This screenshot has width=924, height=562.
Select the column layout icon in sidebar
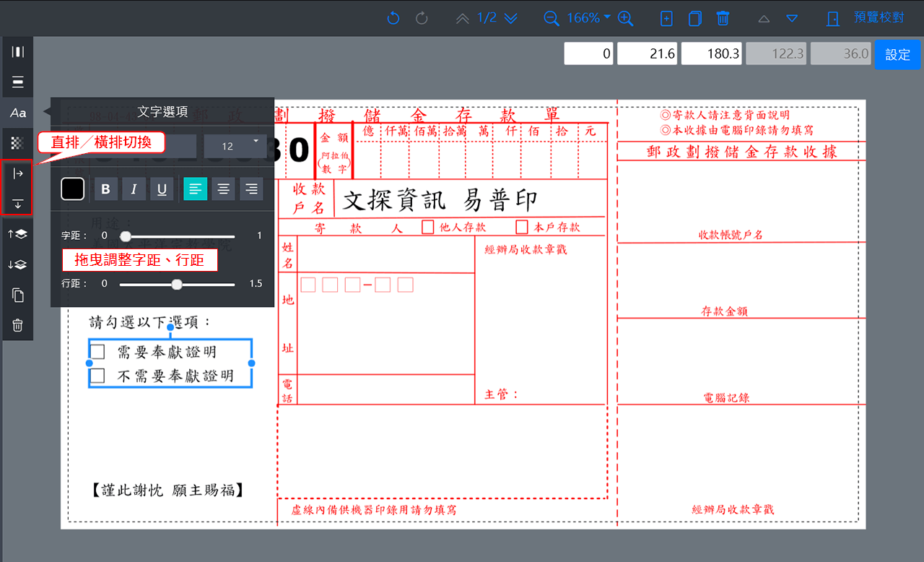click(x=18, y=51)
